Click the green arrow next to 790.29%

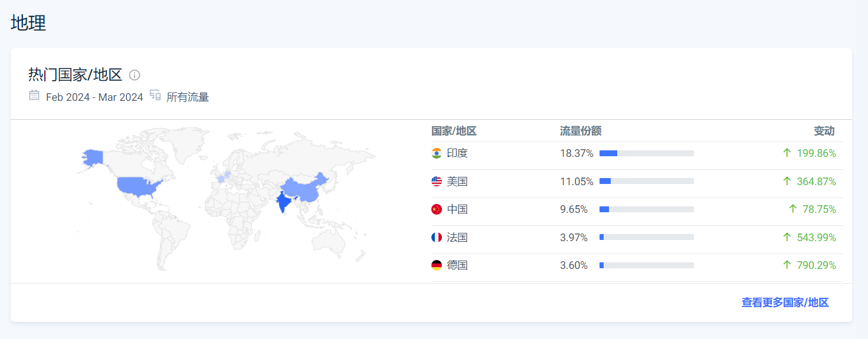click(x=787, y=265)
